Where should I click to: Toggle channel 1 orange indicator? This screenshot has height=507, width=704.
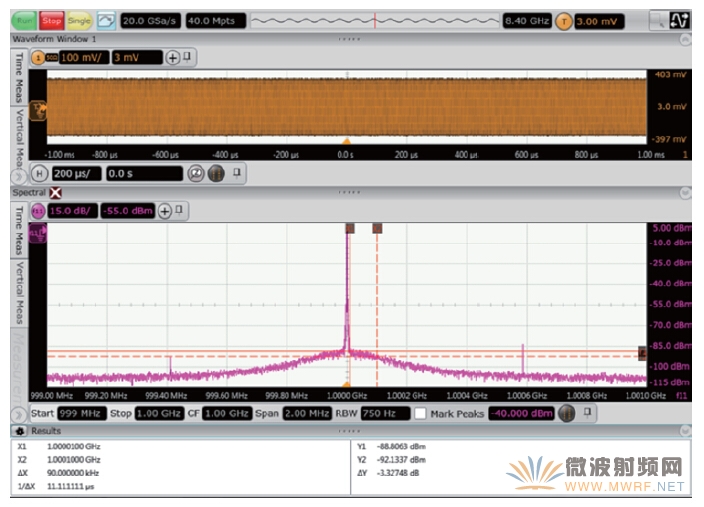[x=38, y=57]
